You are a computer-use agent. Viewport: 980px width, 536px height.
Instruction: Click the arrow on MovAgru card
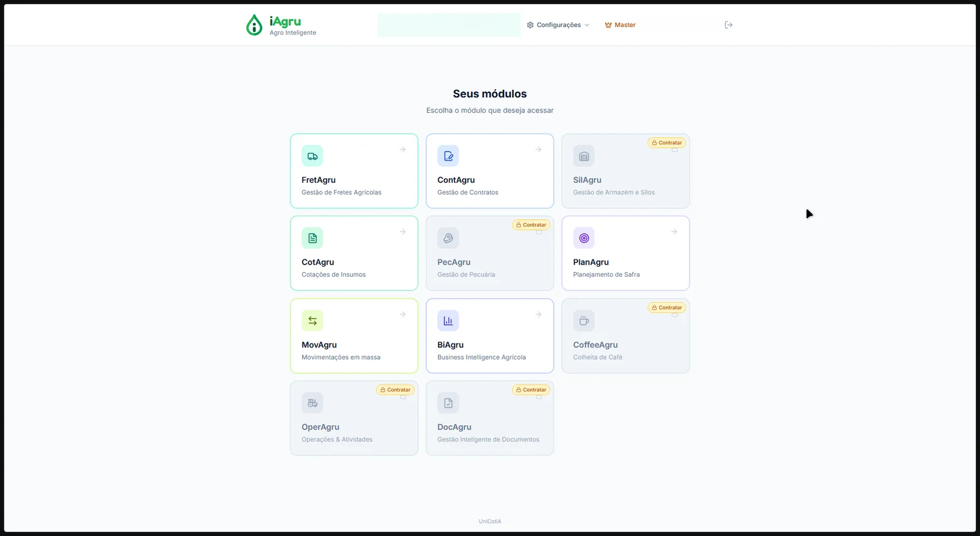pos(402,314)
